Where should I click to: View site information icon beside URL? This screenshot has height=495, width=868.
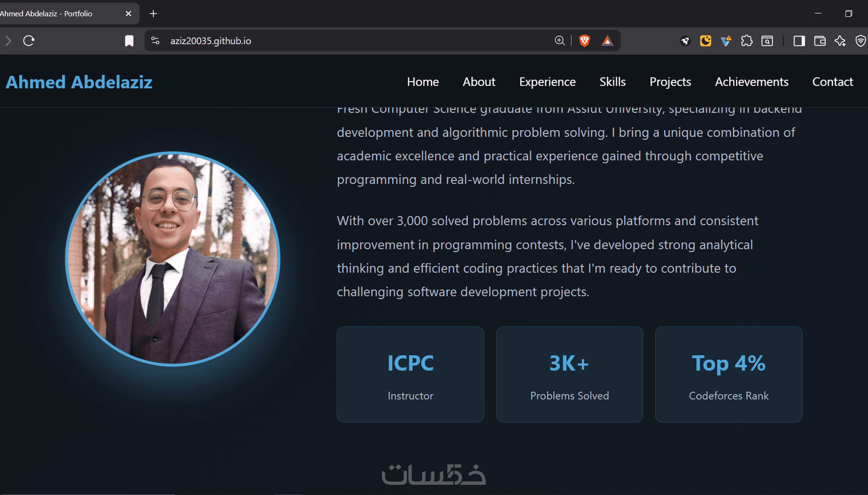point(155,41)
